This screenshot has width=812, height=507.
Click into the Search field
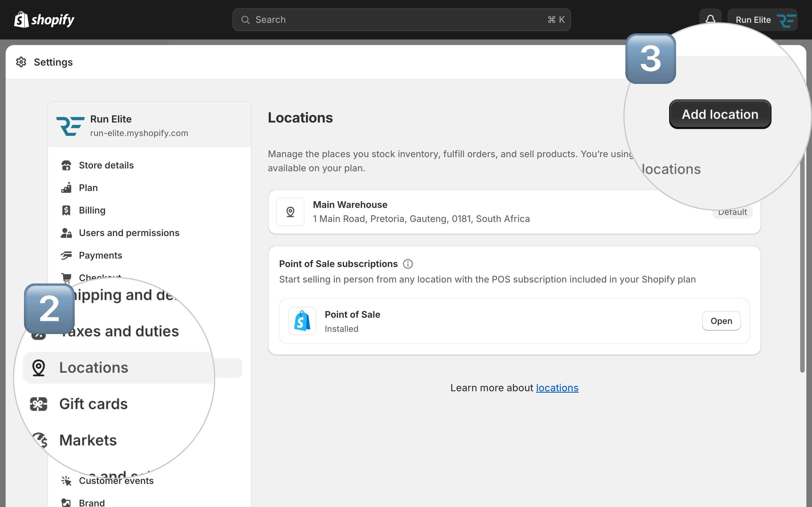point(401,20)
